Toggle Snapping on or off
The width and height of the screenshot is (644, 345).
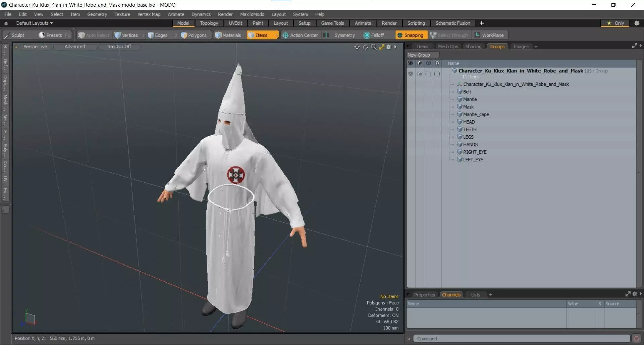[411, 35]
